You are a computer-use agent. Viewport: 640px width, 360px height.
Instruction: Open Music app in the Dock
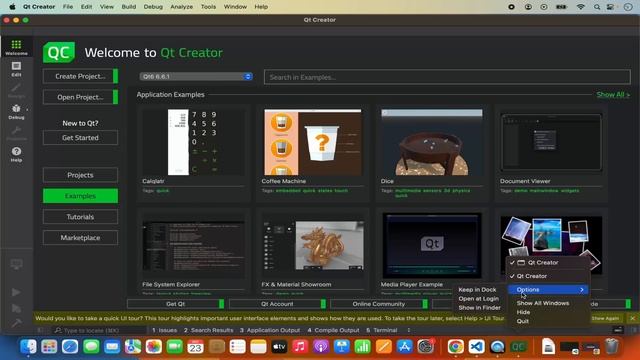pos(300,347)
